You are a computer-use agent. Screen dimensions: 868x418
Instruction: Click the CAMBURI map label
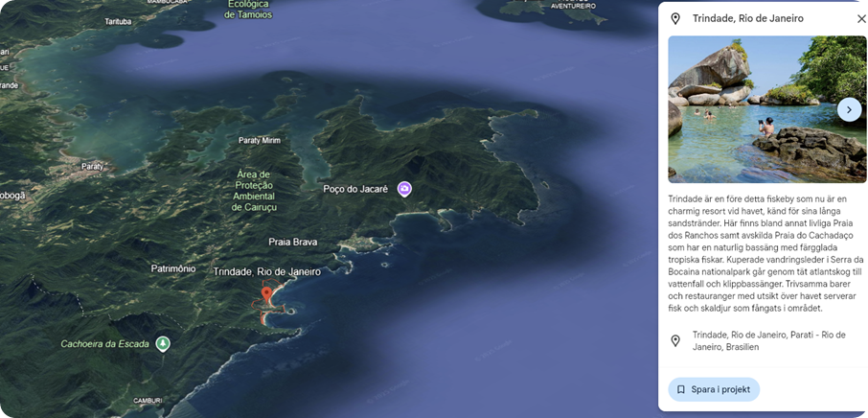148,401
